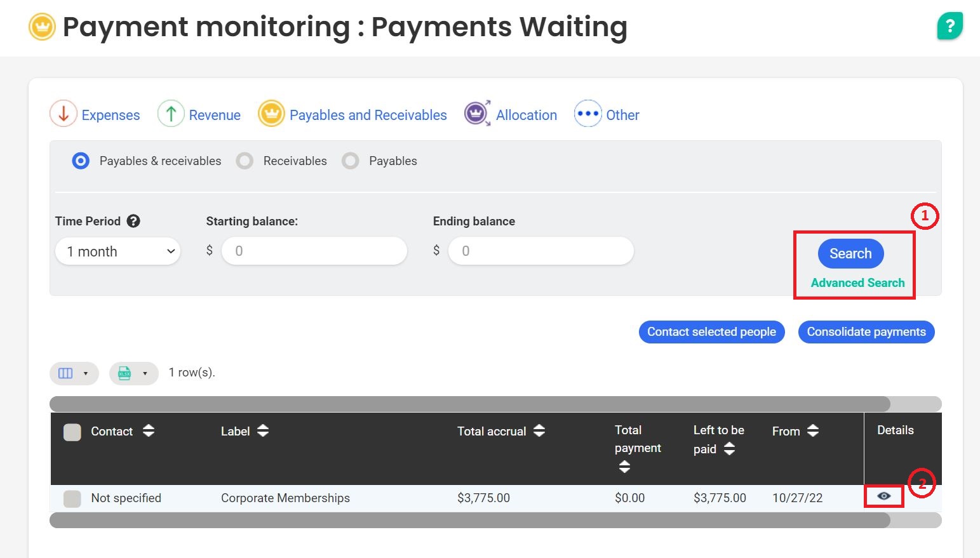The width and height of the screenshot is (980, 558).
Task: Switch to the Allocation tab
Action: tap(526, 115)
